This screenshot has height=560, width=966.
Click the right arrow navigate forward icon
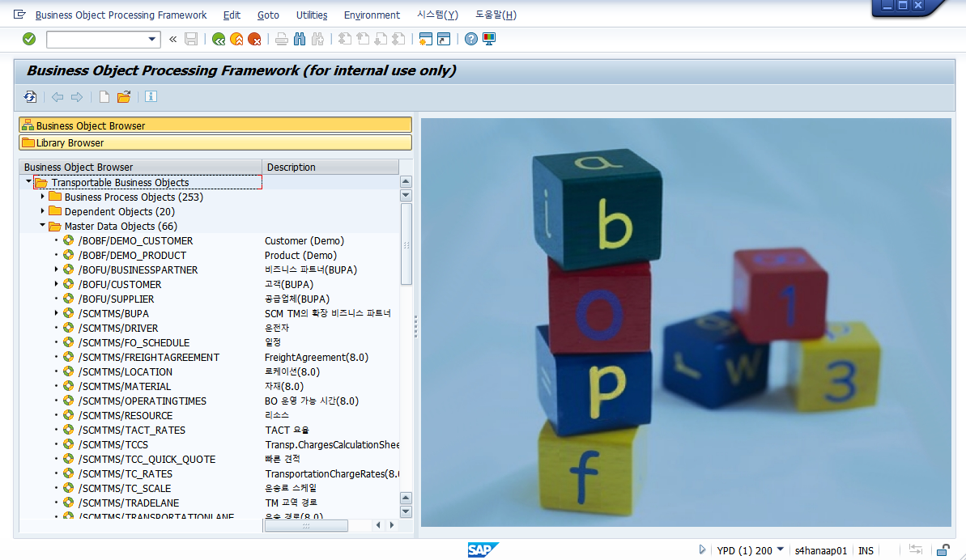pyautogui.click(x=76, y=96)
